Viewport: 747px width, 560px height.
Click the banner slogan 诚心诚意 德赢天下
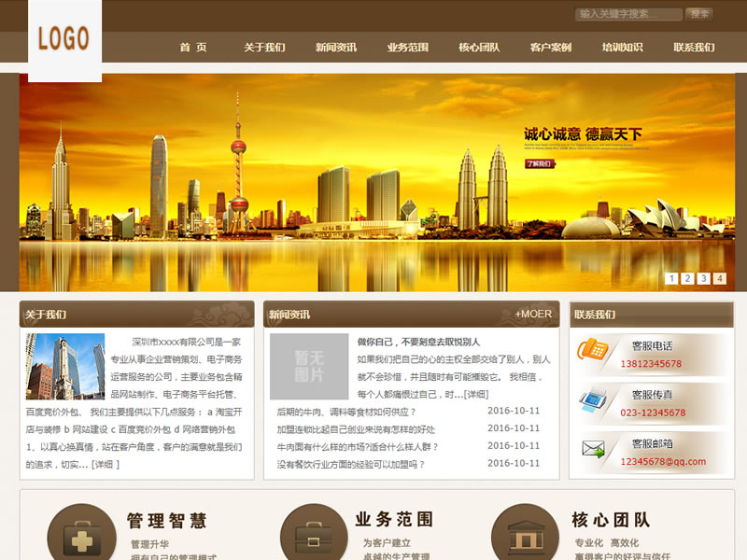pyautogui.click(x=583, y=134)
